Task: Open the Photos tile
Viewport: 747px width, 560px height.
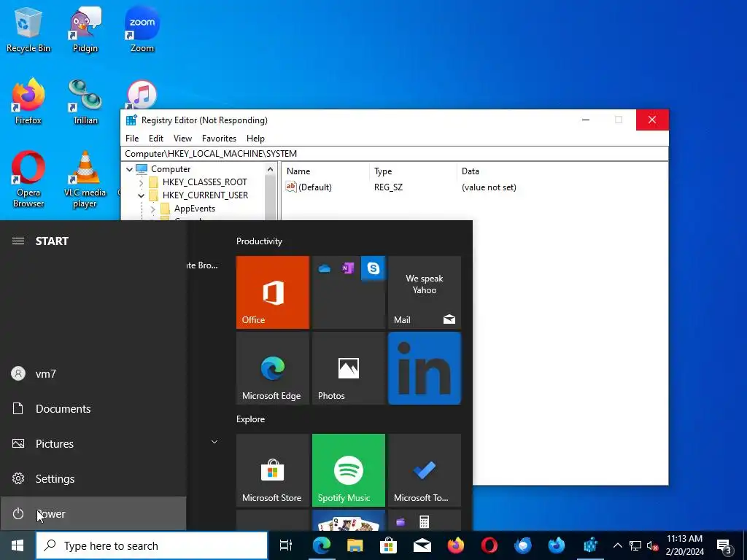Action: point(348,368)
